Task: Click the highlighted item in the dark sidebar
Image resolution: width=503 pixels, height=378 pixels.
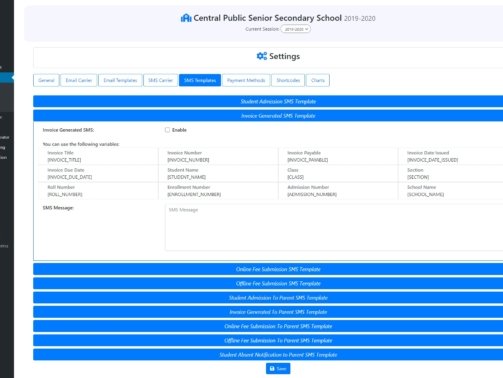Action: tap(7, 77)
